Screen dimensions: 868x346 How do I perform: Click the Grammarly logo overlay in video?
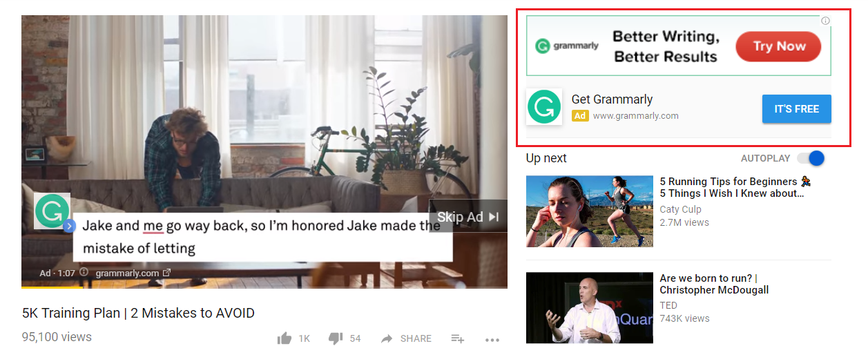point(52,211)
